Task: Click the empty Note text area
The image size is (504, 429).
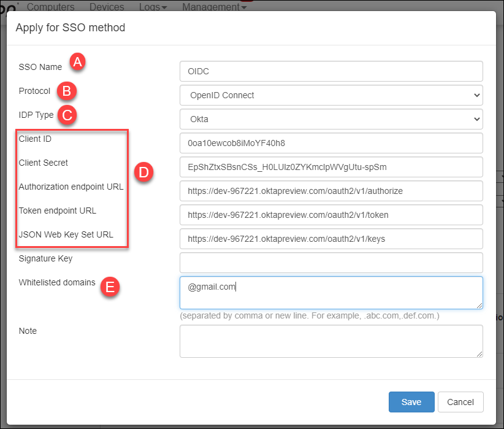Action: [x=331, y=341]
